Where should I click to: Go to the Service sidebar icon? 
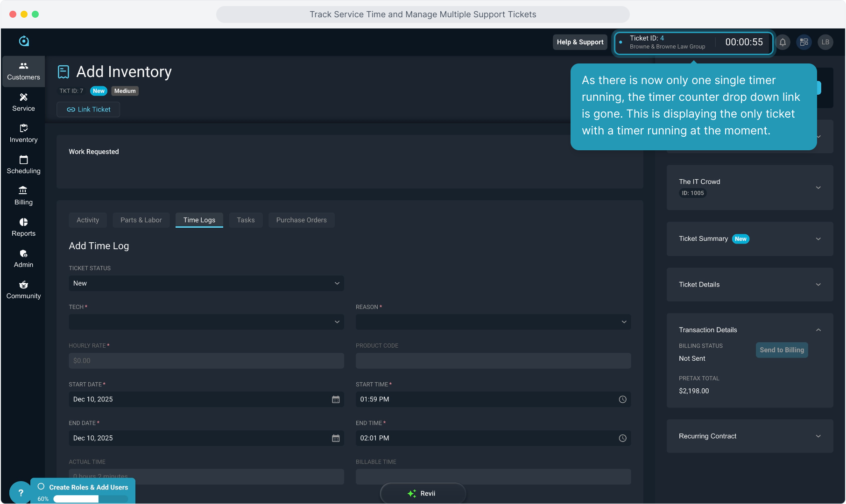23,102
